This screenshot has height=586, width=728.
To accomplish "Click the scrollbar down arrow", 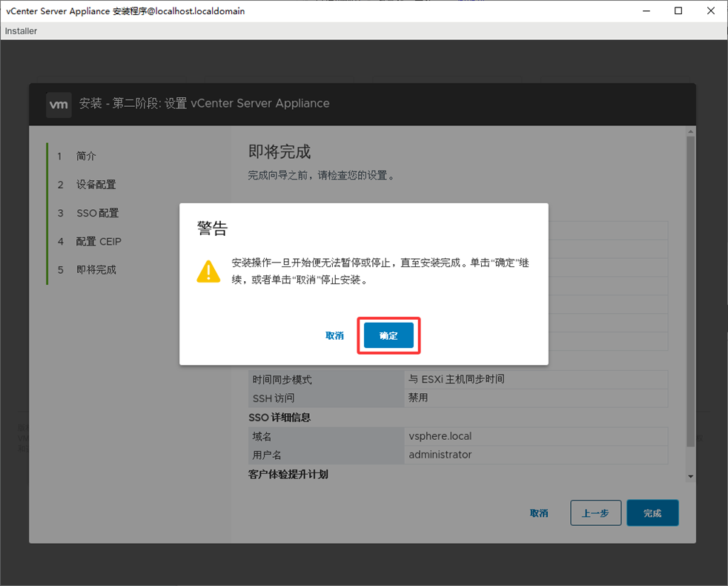I will pyautogui.click(x=690, y=476).
